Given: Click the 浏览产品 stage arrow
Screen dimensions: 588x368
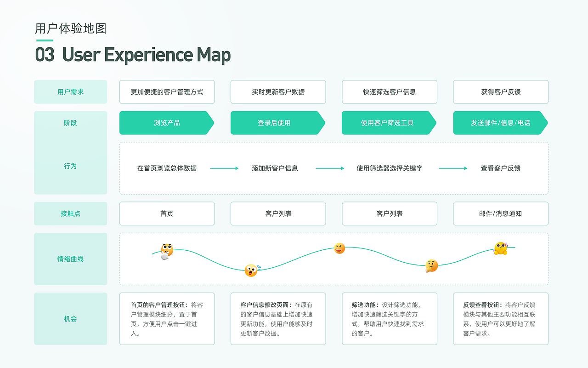Looking at the screenshot, I should 167,123.
